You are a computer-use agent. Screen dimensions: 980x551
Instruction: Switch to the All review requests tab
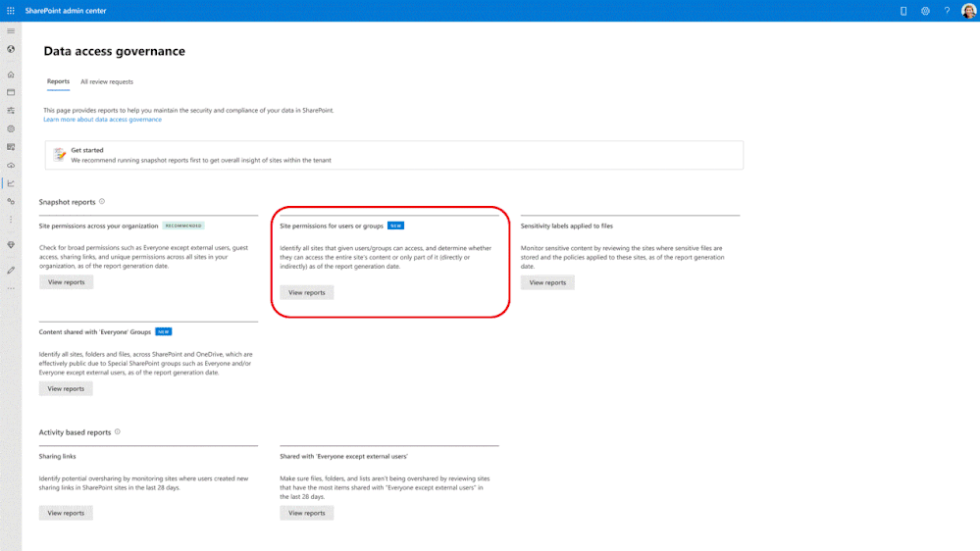pyautogui.click(x=107, y=81)
